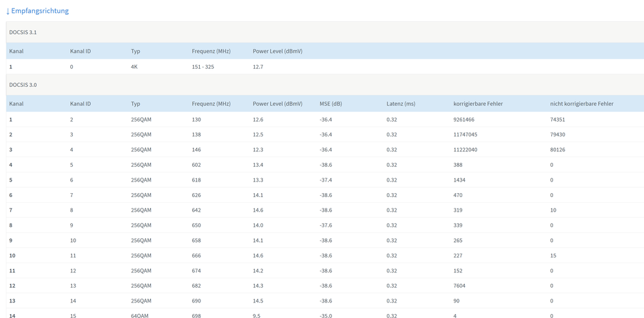Select the power level 14.3 value
This screenshot has height=318, width=644.
pos(258,286)
